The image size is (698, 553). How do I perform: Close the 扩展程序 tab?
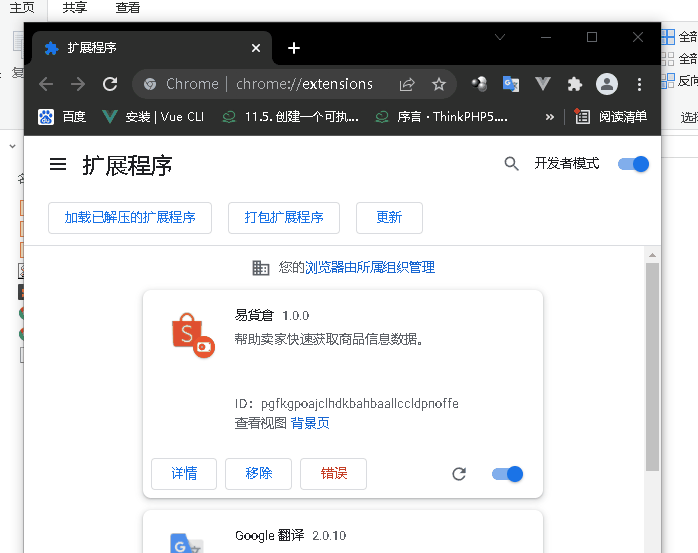256,48
